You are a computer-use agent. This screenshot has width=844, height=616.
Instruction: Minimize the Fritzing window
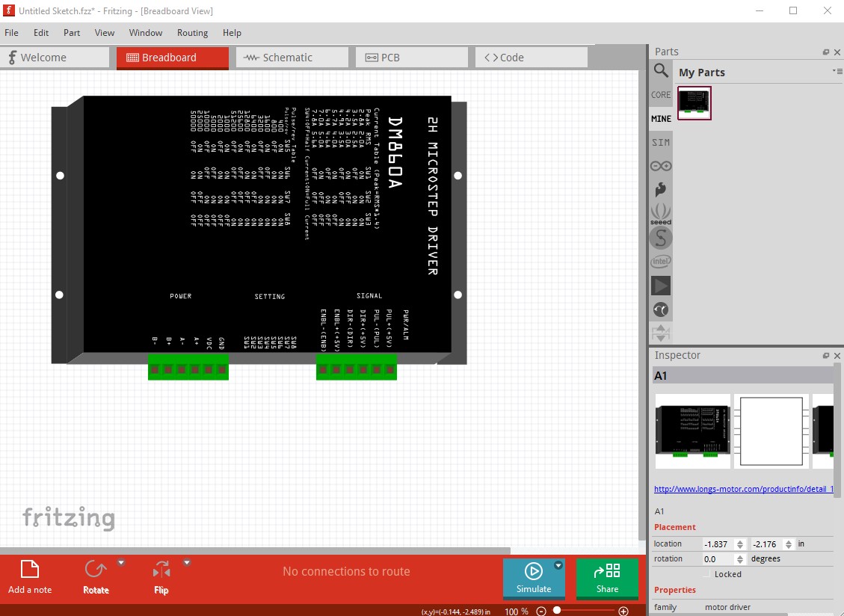760,10
